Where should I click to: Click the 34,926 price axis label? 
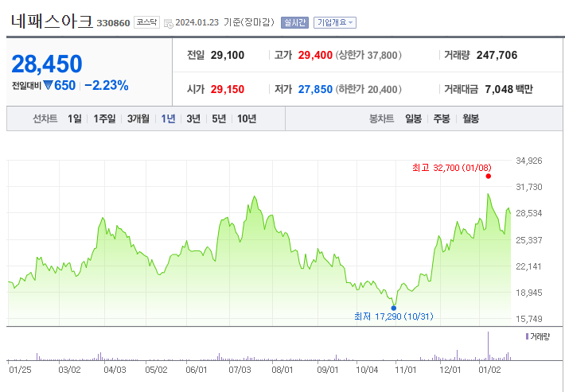529,161
